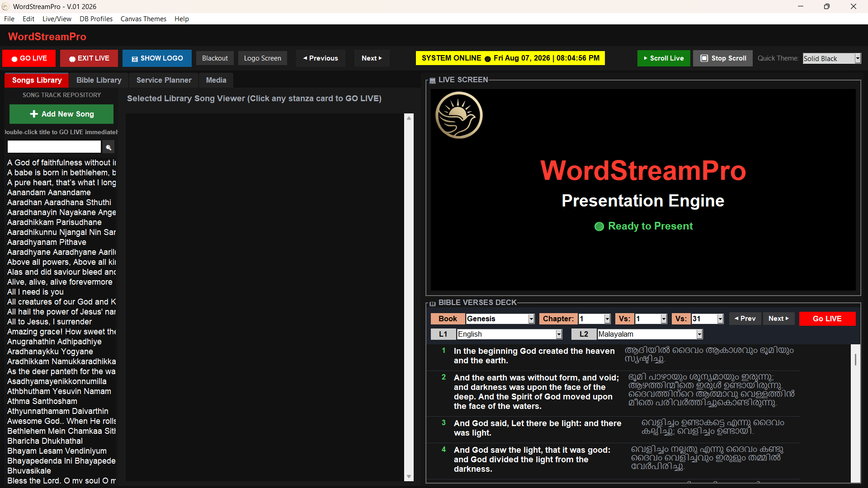Viewport: 868px width, 488px height.
Task: Click the song search magnifier icon
Action: pos(108,147)
